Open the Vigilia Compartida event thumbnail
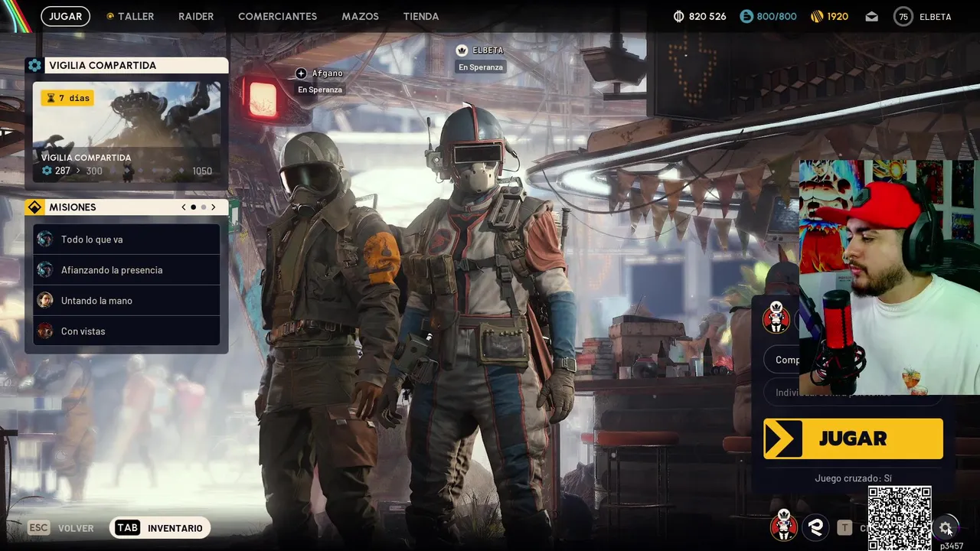This screenshot has width=980, height=551. click(126, 131)
